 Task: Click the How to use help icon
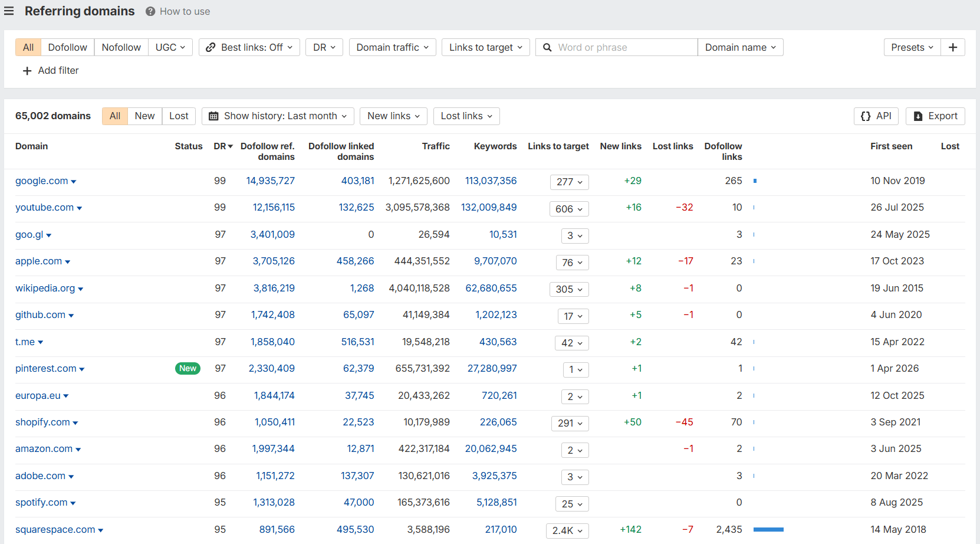point(150,11)
